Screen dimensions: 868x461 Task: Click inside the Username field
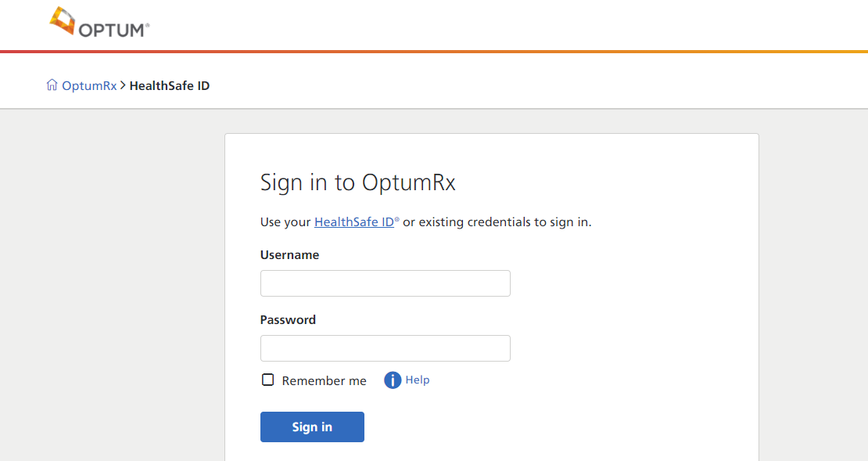[385, 283]
